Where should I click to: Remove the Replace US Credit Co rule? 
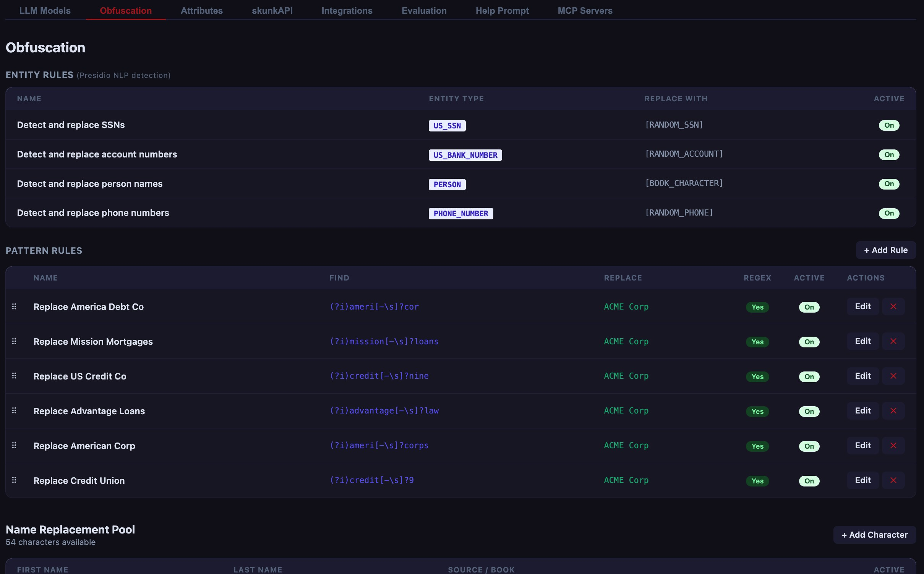tap(893, 376)
